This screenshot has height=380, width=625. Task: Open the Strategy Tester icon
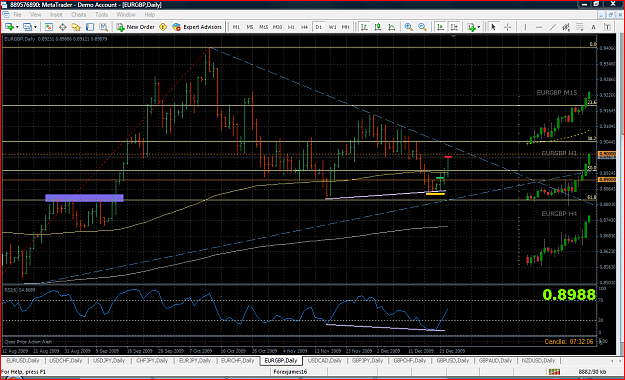pyautogui.click(x=104, y=27)
